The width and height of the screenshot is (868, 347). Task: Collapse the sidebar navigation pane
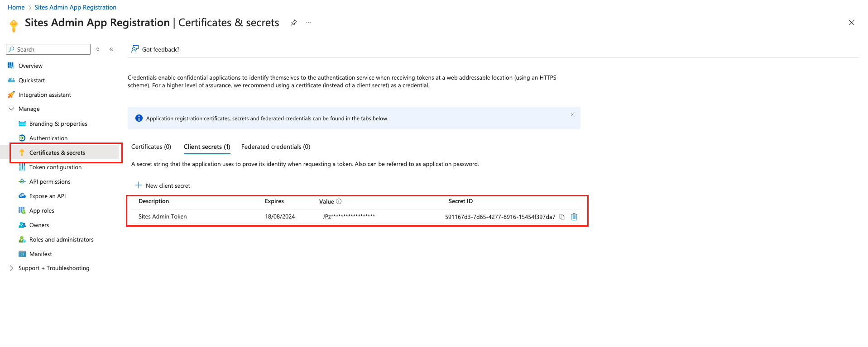tap(111, 49)
